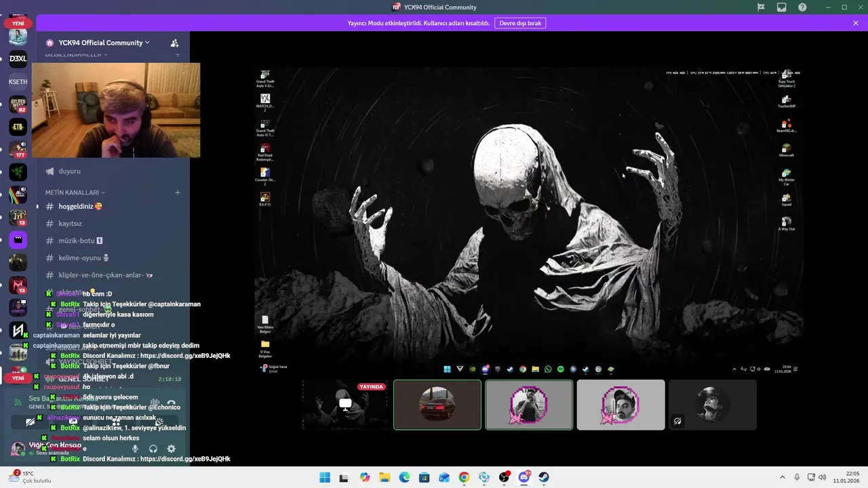Open File Explorer from taskbar
Viewport: 868px width, 488px height.
(x=384, y=477)
